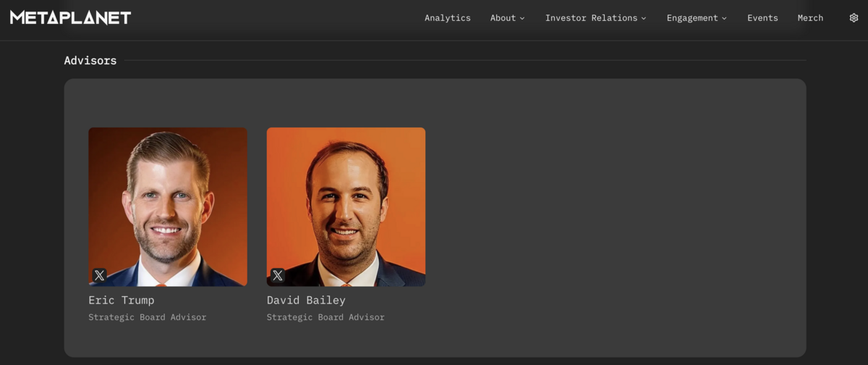This screenshot has height=365, width=868.
Task: Open Eric Trump's X profile icon
Action: [100, 275]
